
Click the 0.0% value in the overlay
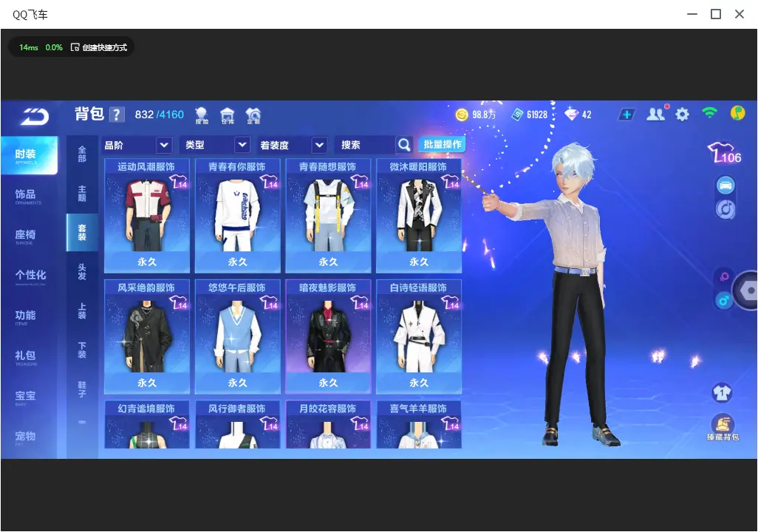(54, 47)
